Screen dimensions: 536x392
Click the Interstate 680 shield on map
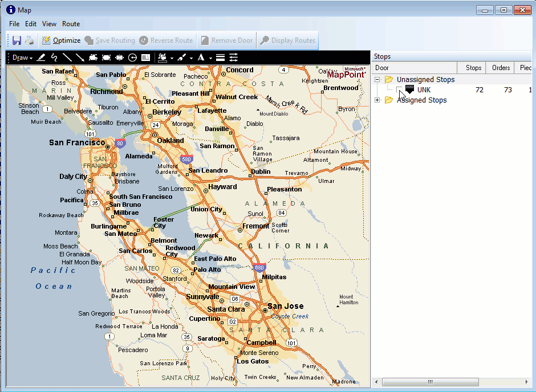click(x=259, y=268)
